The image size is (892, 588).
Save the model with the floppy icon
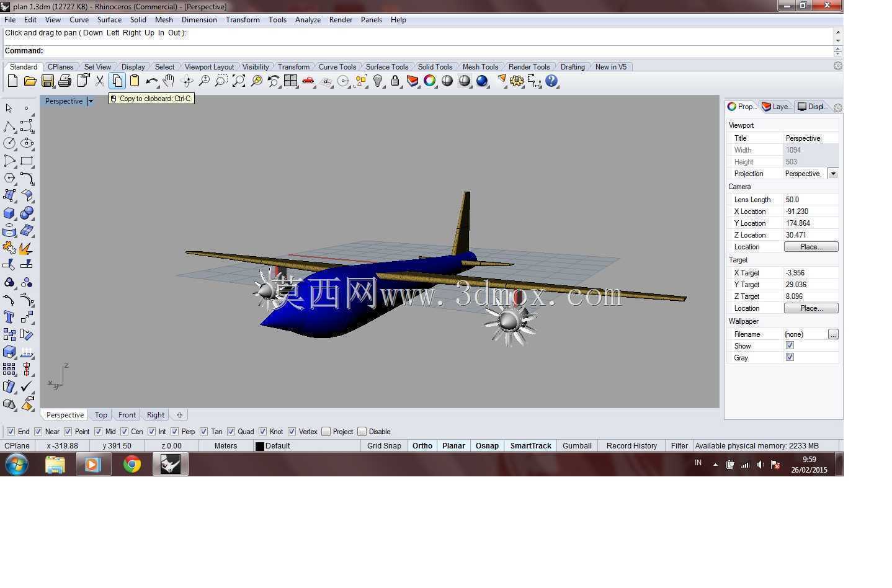47,81
